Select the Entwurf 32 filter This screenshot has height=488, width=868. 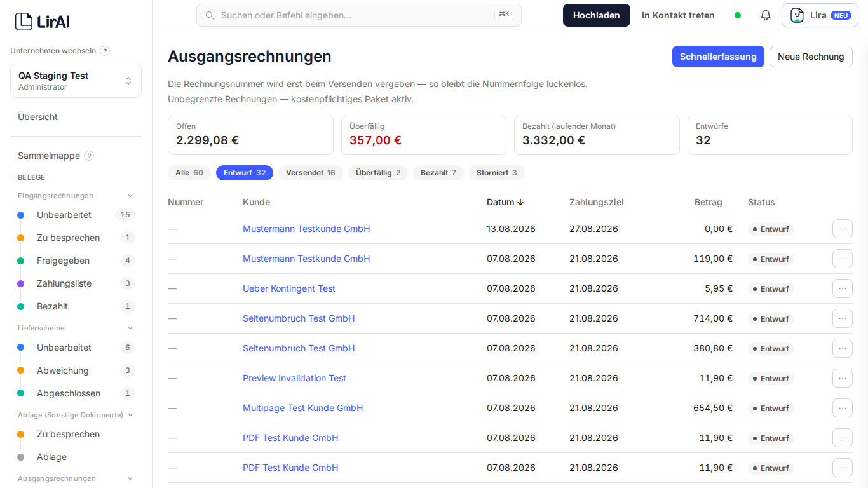(245, 173)
